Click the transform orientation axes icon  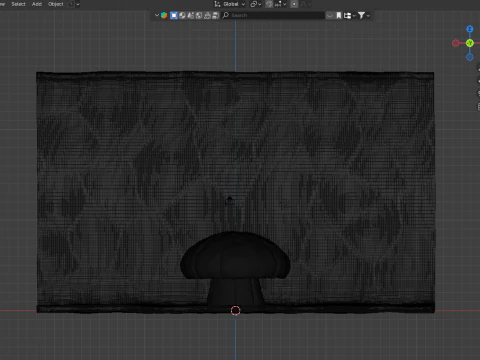pos(217,4)
